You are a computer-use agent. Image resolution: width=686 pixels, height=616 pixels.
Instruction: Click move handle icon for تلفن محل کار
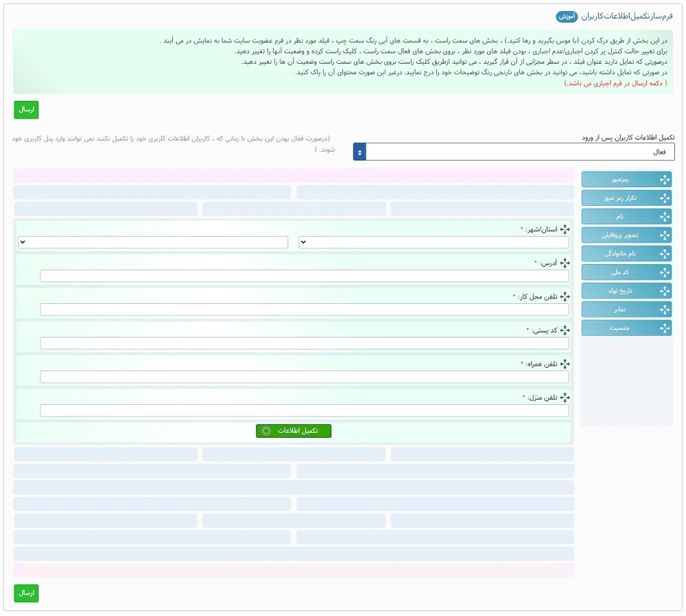(x=565, y=296)
